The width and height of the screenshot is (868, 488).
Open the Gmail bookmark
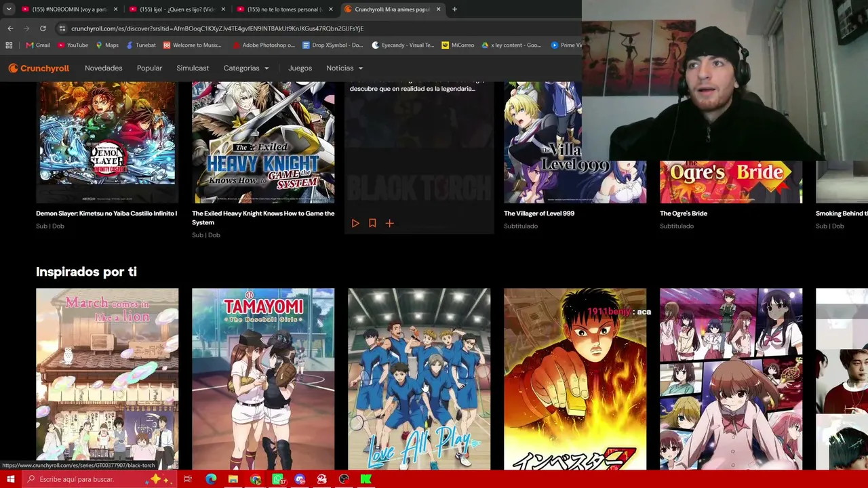[38, 45]
